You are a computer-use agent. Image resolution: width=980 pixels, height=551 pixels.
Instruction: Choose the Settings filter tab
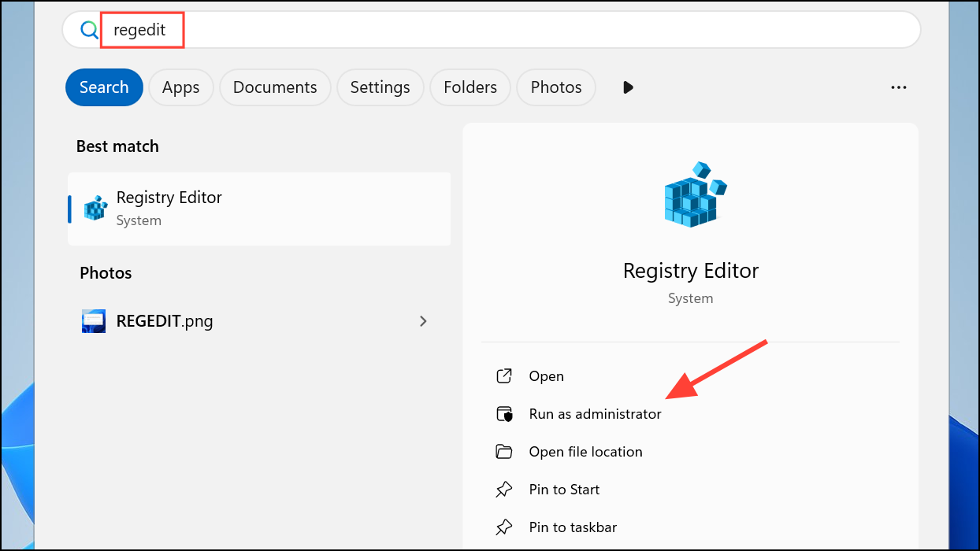click(x=380, y=87)
